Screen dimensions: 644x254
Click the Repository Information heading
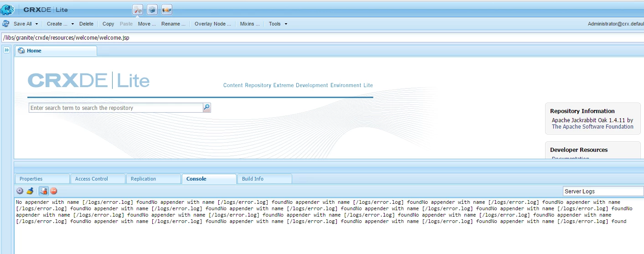pyautogui.click(x=582, y=111)
